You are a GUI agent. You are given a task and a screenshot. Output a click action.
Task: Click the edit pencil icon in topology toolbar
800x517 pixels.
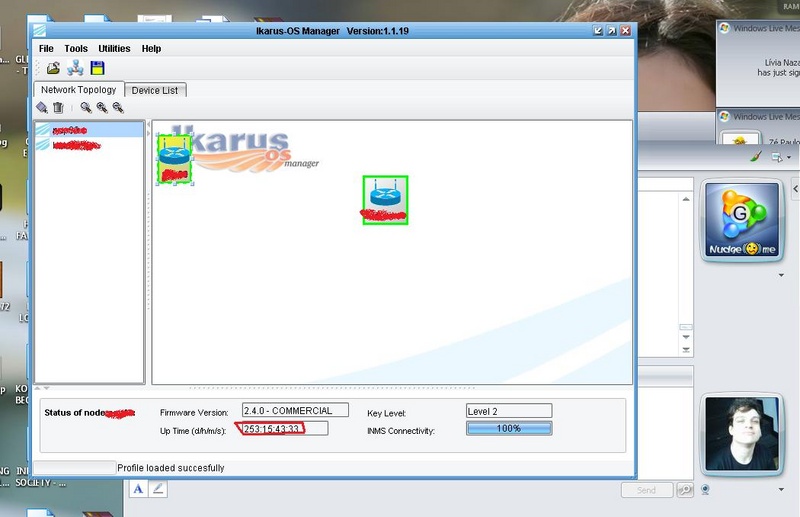click(42, 107)
